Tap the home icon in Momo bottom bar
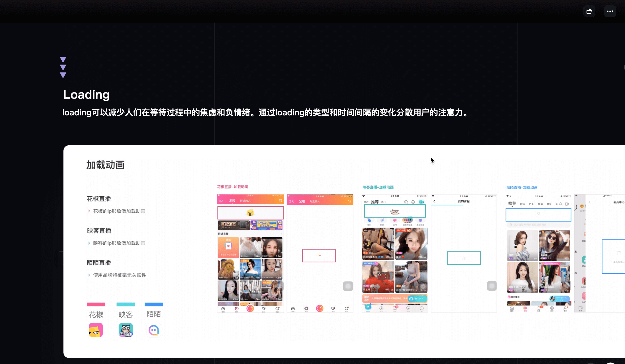The width and height of the screenshot is (625, 364). coord(512,308)
